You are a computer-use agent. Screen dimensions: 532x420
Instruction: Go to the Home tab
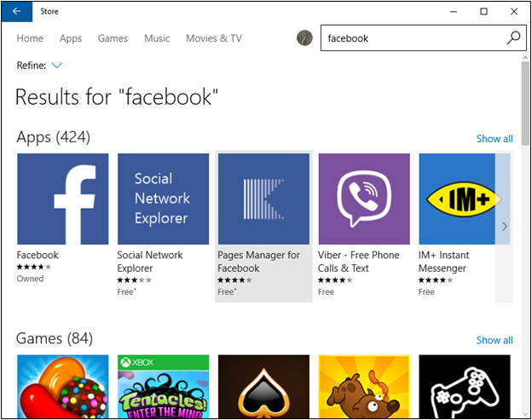click(30, 38)
